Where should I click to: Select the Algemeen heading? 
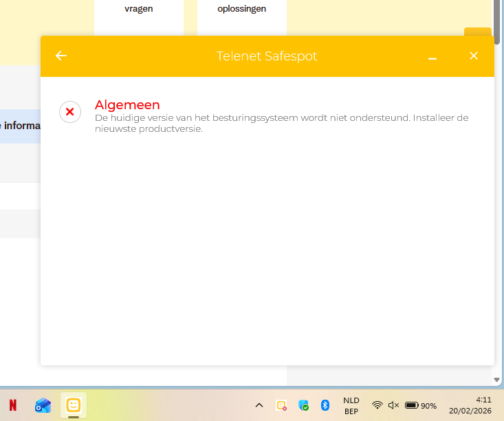tap(127, 105)
